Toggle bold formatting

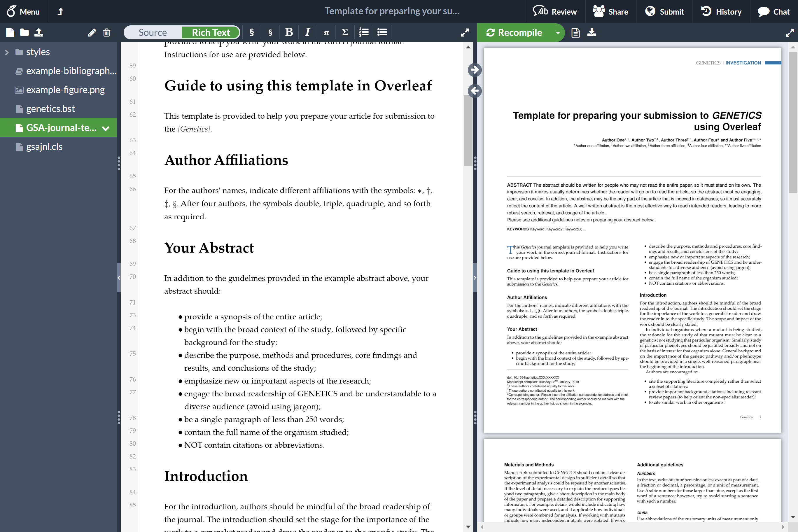(289, 33)
